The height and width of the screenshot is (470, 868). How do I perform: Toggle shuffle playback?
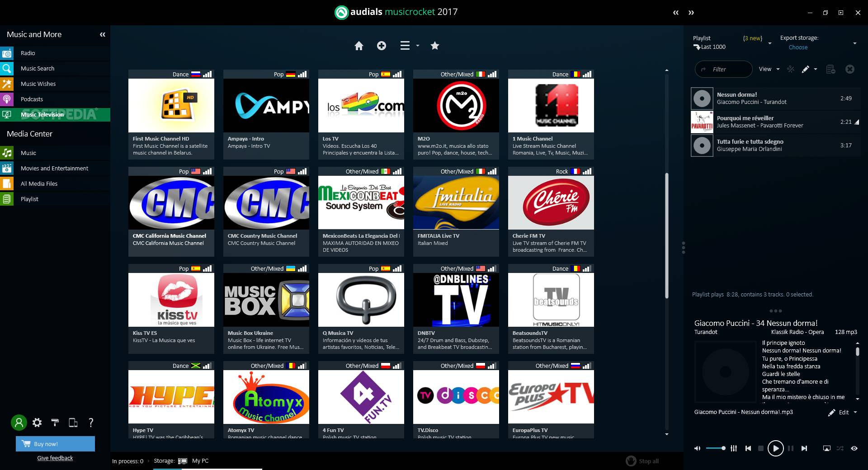(840, 448)
